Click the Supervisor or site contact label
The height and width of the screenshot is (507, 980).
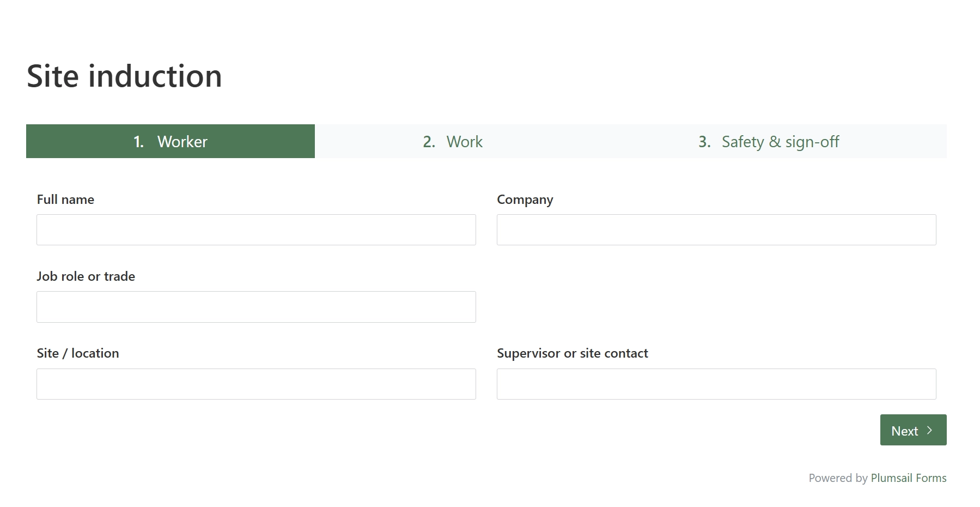point(573,353)
